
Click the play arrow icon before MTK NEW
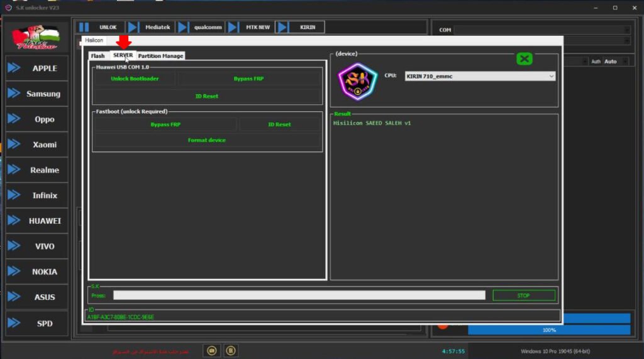(x=232, y=27)
